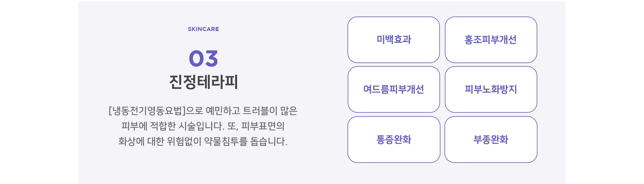644x184 pixels.
Task: Click the word 피부표면의 in the description
Action: pyautogui.click(x=263, y=126)
